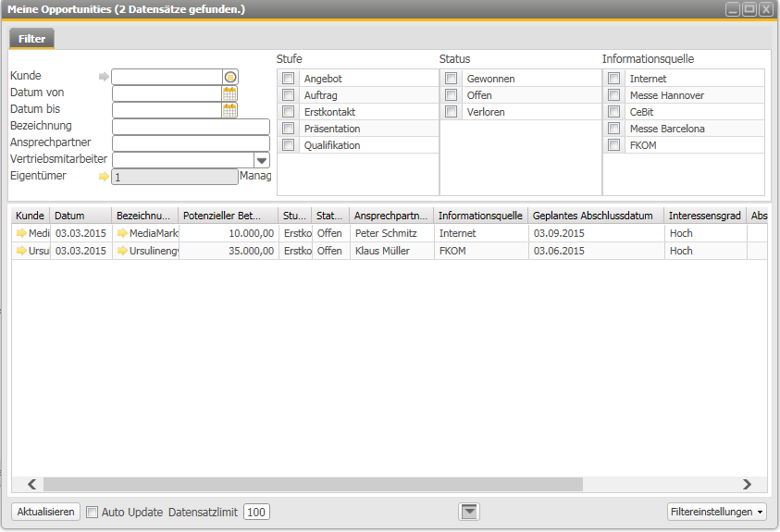Click the Stu... column header
The width and height of the screenshot is (780, 532).
(295, 216)
